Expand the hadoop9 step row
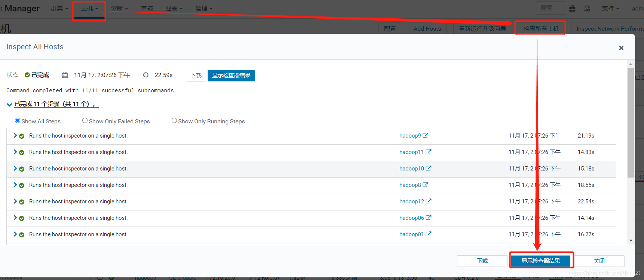 (15, 135)
